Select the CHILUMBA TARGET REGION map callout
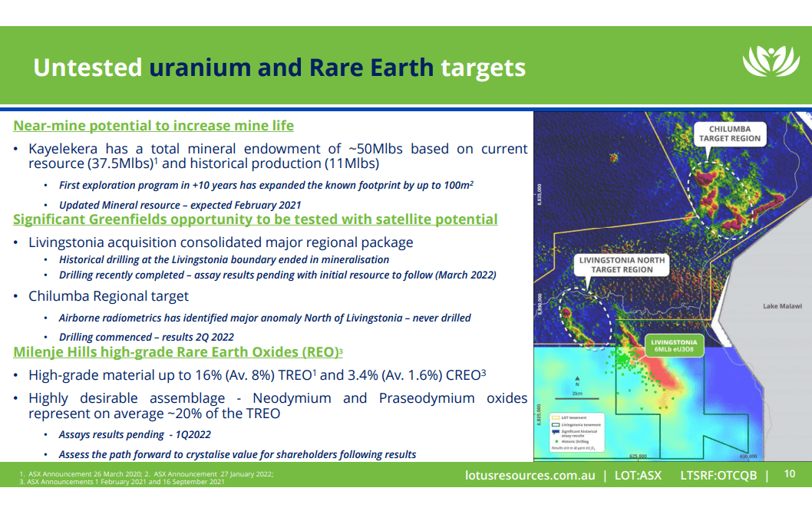Image resolution: width=812 pixels, height=511 pixels. coord(729,134)
